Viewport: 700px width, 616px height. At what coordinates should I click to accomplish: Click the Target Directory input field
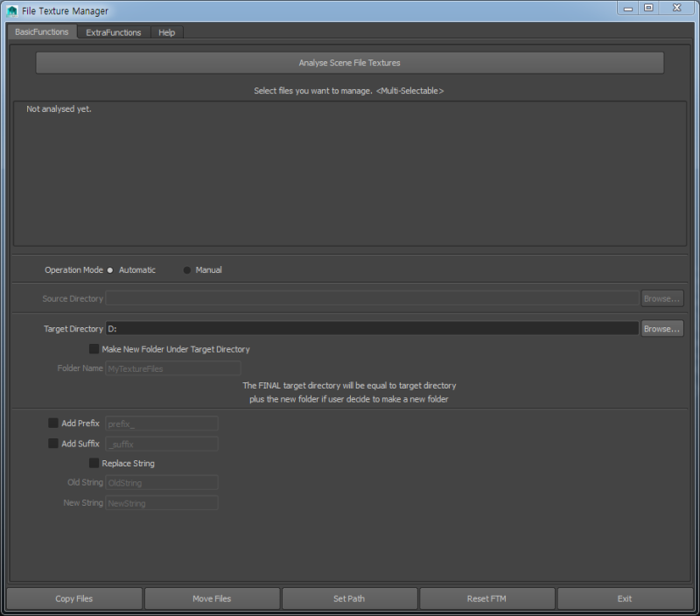[x=372, y=328]
